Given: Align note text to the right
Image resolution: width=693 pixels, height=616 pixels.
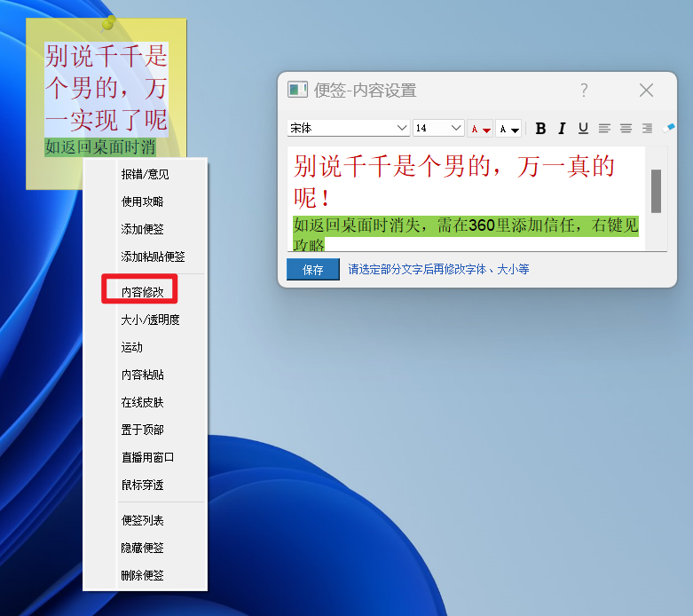Looking at the screenshot, I should [647, 128].
